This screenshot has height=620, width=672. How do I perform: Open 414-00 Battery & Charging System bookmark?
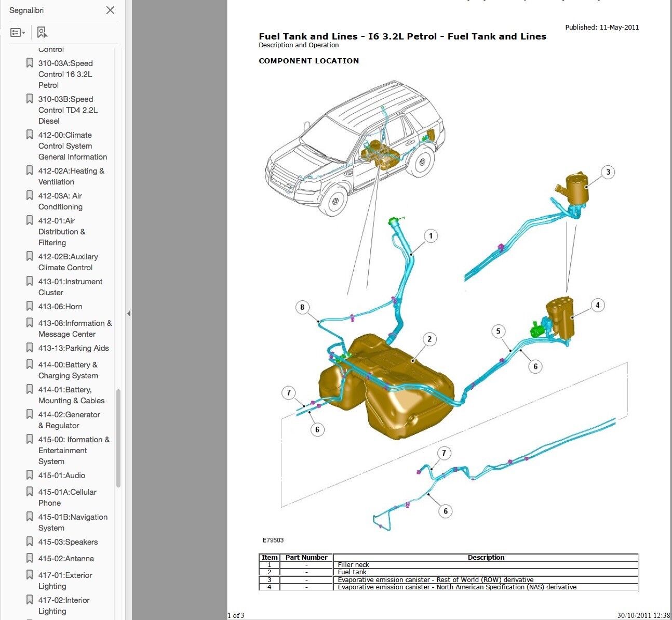[x=68, y=370]
